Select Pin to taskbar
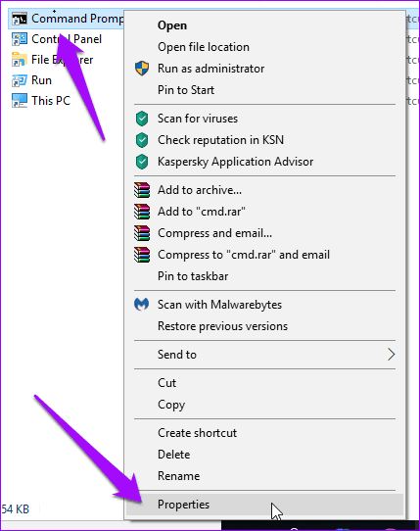The image size is (420, 531). click(x=193, y=276)
